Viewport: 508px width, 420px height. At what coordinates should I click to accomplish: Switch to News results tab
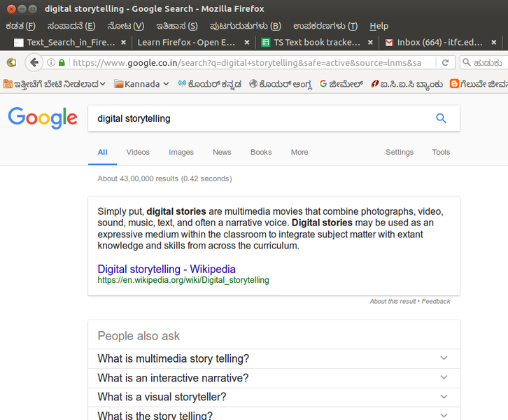click(222, 152)
